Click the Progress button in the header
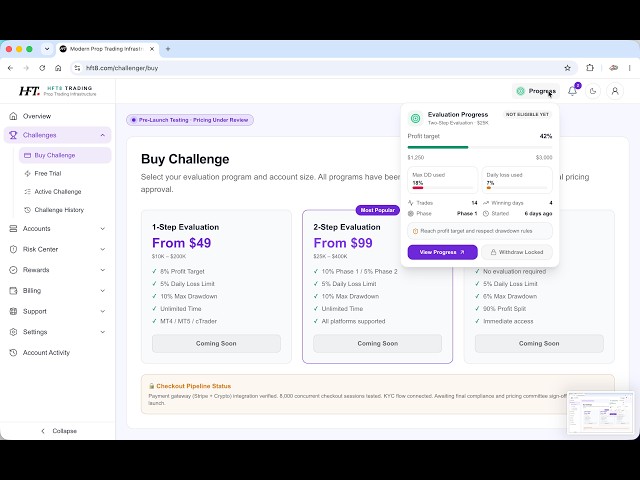Viewport: 640px width, 480px height. (x=536, y=91)
